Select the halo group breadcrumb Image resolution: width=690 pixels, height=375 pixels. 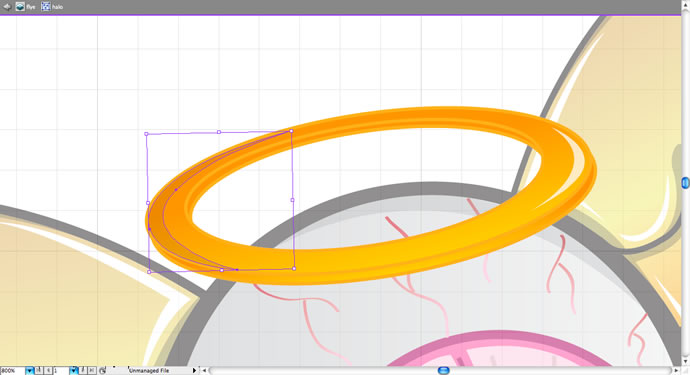click(52, 7)
